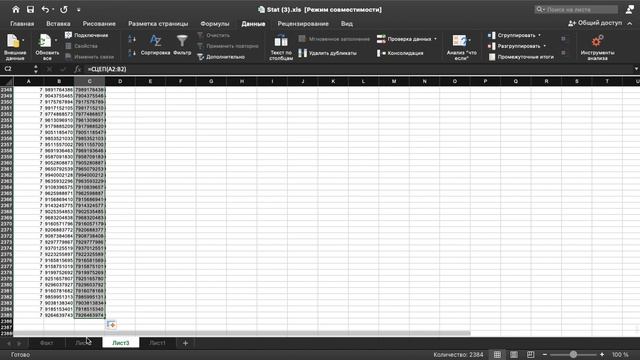Select column D header

[120, 81]
